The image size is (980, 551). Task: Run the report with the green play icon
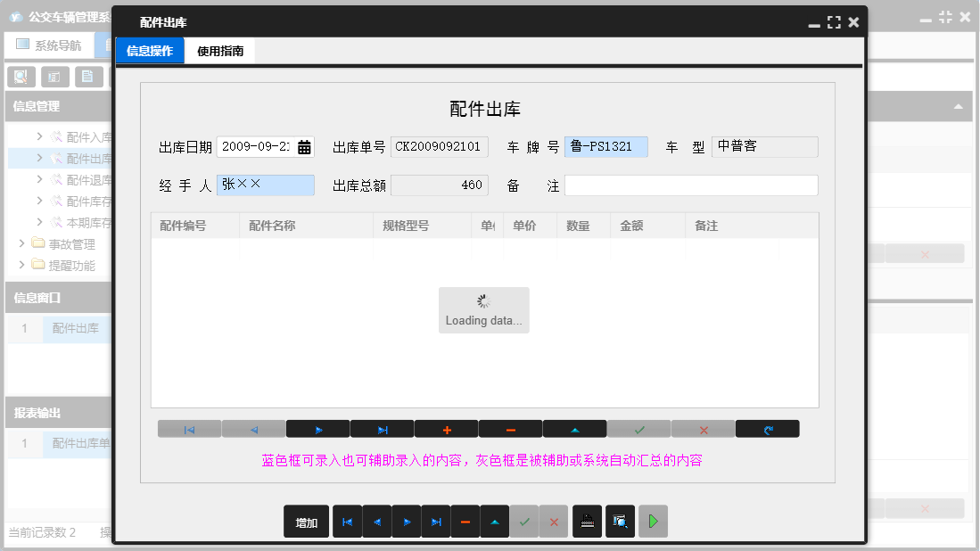tap(653, 522)
